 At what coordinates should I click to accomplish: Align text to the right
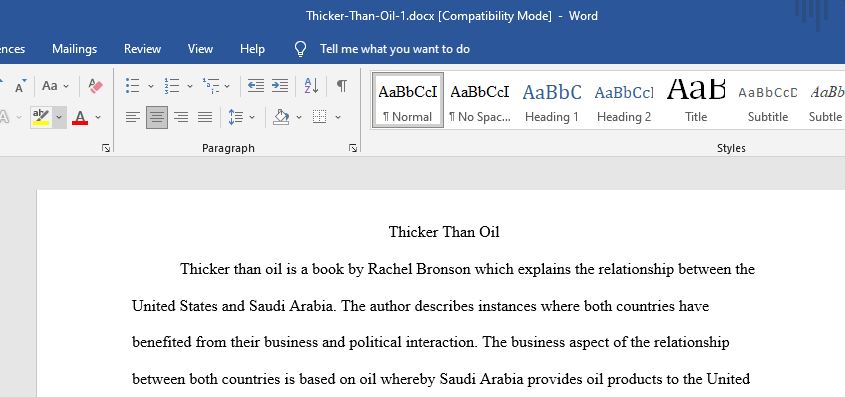point(181,117)
